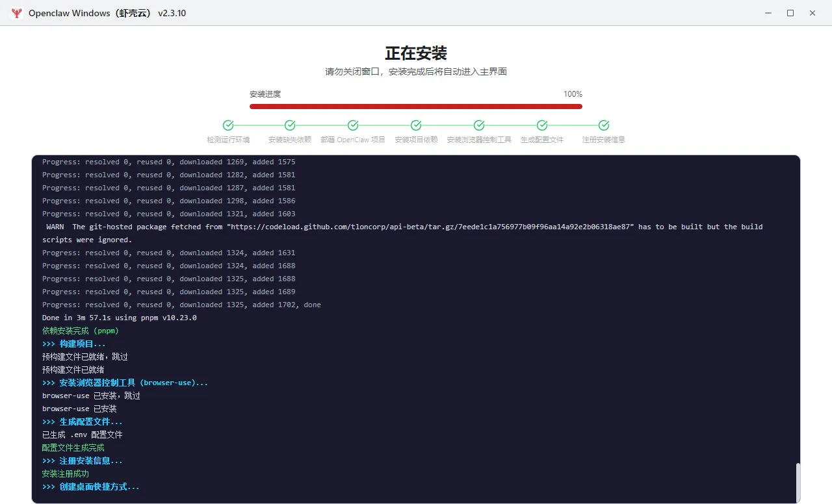The width and height of the screenshot is (832, 504).
Task: Click log line 'downloaded 1269, added 1575'
Action: [169, 162]
